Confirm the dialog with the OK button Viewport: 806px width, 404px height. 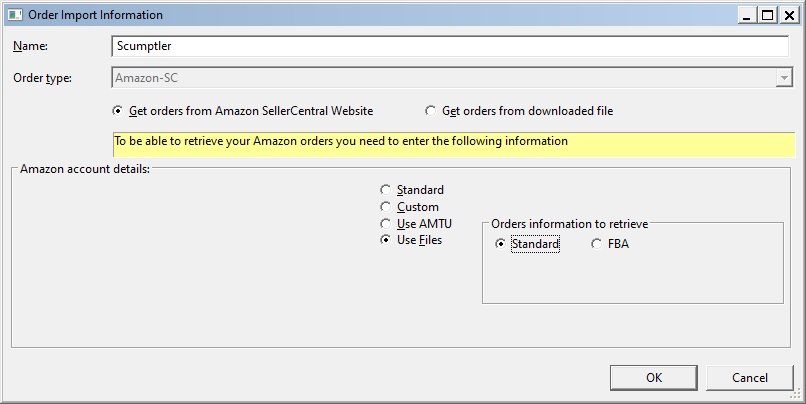pos(654,378)
